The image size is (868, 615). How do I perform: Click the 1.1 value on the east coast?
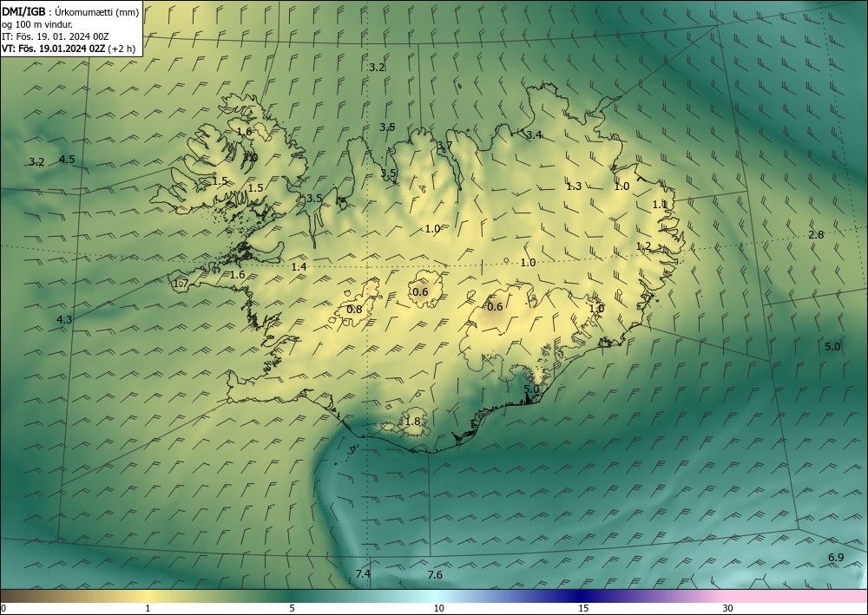660,205
